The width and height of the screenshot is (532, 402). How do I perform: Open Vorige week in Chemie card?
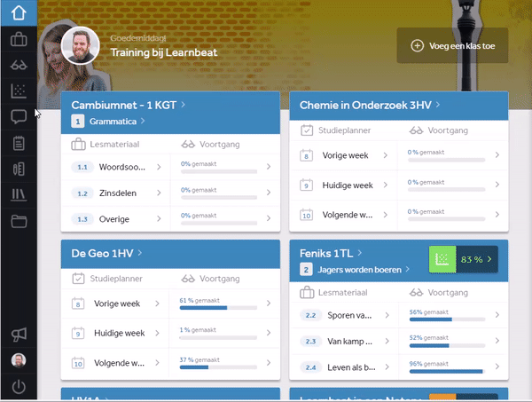pos(345,155)
